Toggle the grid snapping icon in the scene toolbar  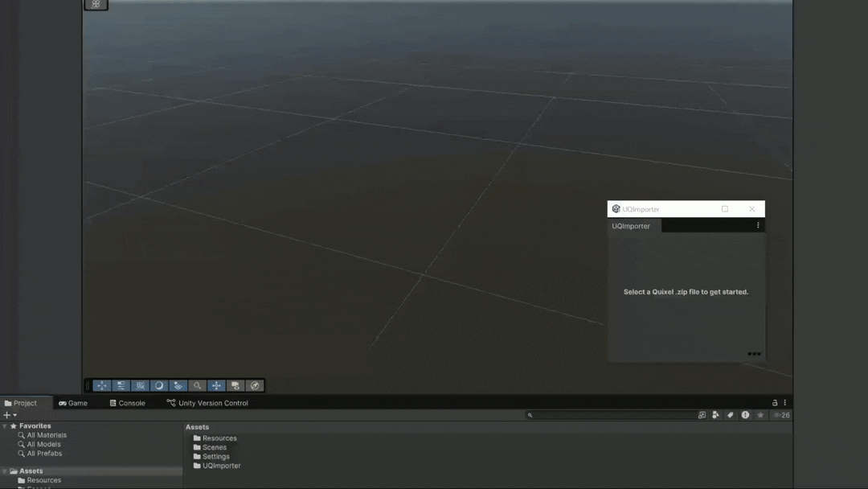140,385
